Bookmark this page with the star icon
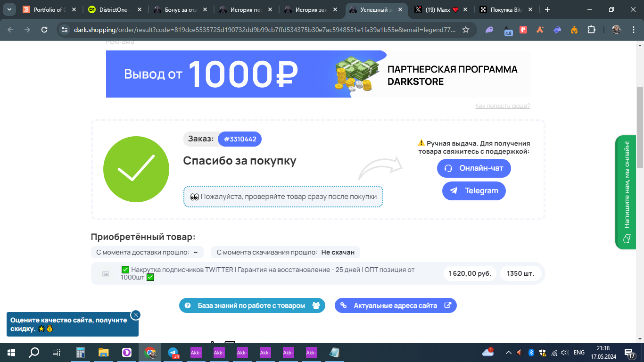The image size is (644, 362). click(466, 30)
